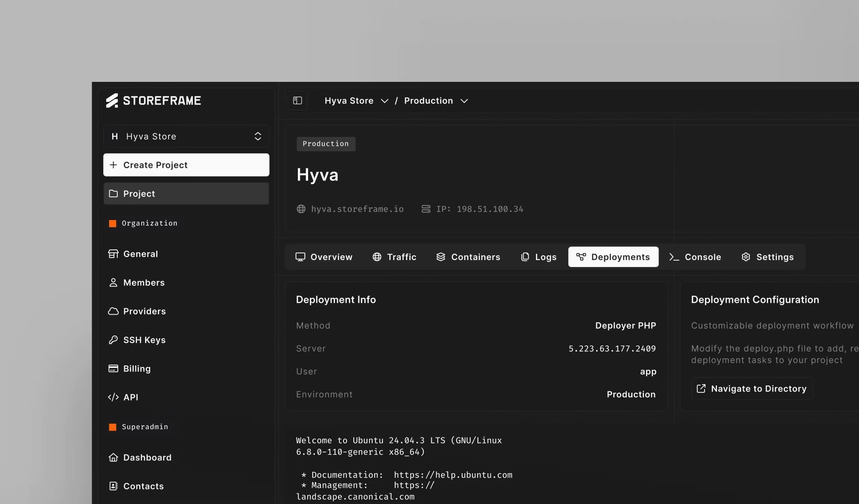Click the Storeframe logo icon
The width and height of the screenshot is (859, 504).
coord(112,101)
